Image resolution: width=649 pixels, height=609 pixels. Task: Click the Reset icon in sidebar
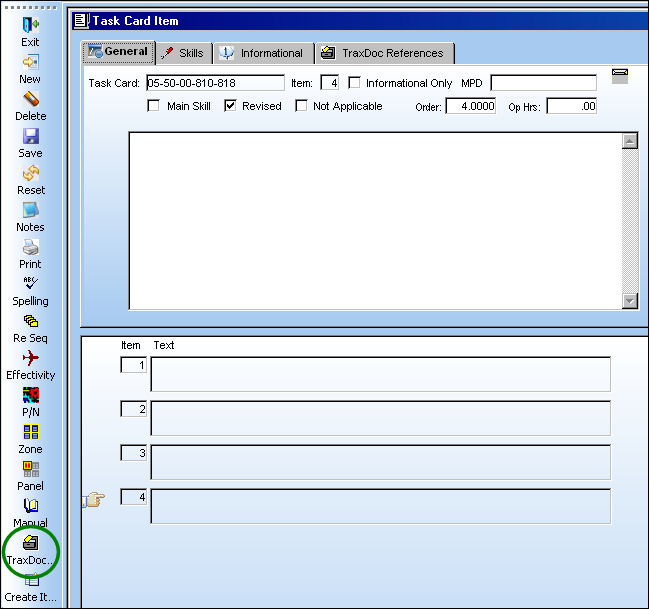(31, 173)
